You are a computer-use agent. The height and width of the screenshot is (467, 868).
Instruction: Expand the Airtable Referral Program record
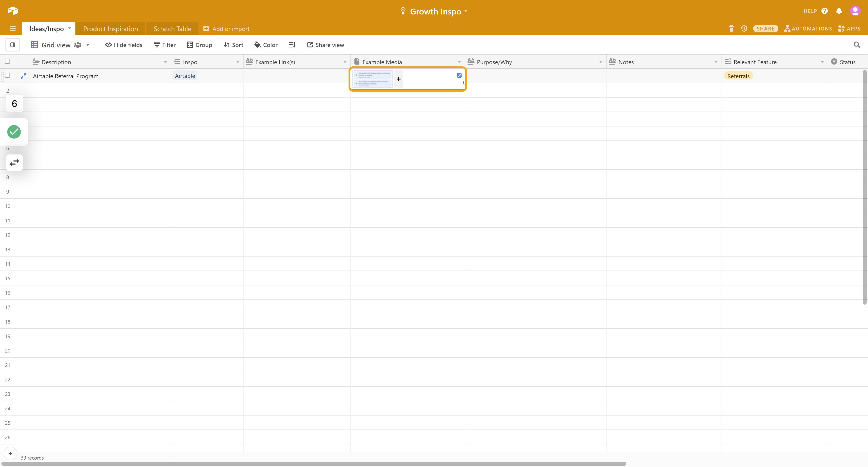coord(23,76)
